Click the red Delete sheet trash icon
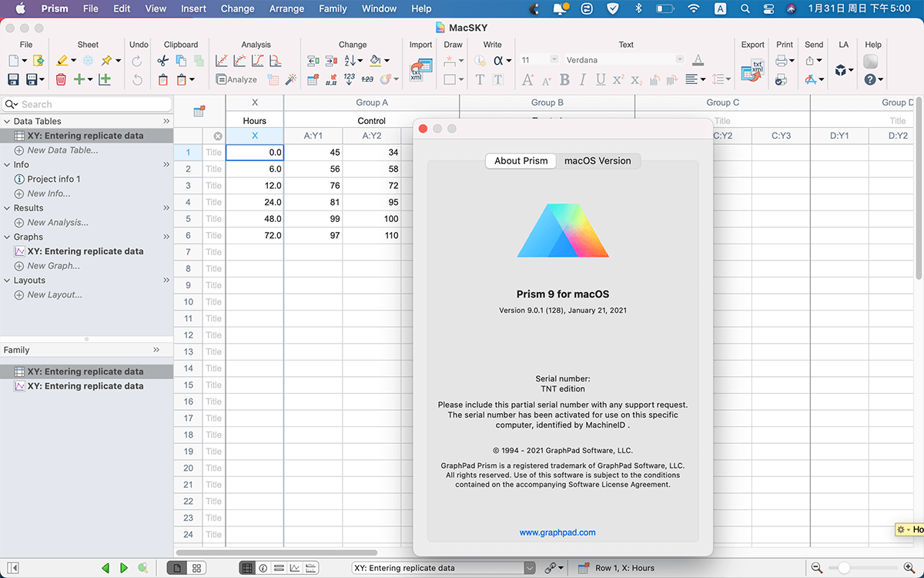This screenshot has height=578, width=924. (61, 79)
